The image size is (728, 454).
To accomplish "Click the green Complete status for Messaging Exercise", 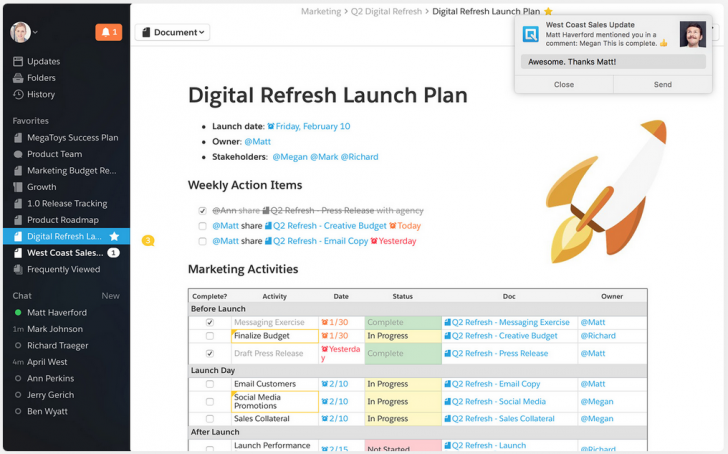I will pos(403,322).
